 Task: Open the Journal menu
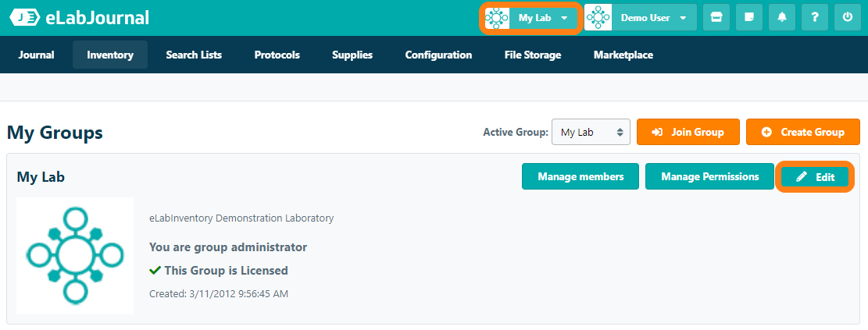(x=36, y=55)
